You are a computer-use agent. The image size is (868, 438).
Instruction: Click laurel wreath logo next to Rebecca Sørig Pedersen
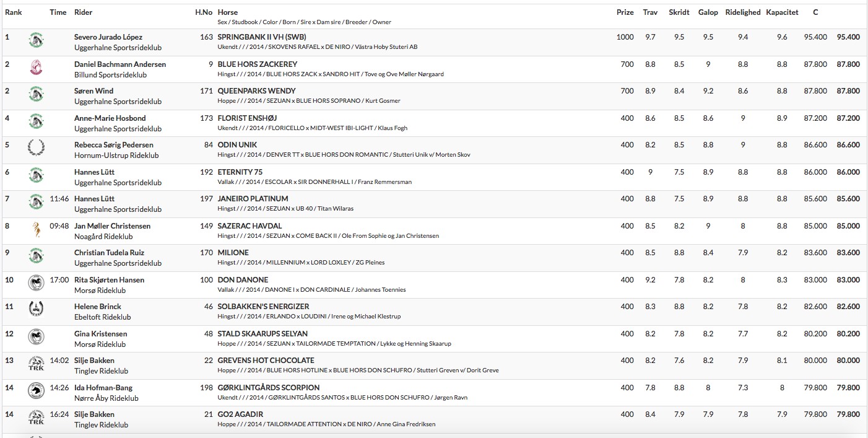tap(36, 148)
